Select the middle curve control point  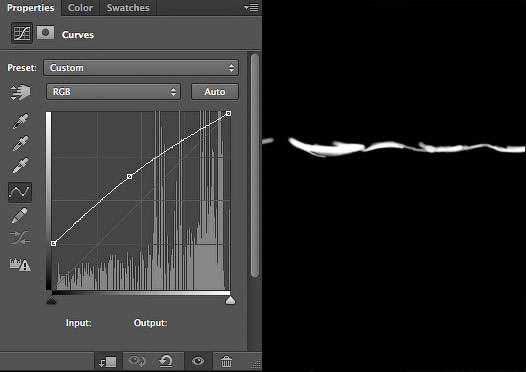pyautogui.click(x=129, y=176)
